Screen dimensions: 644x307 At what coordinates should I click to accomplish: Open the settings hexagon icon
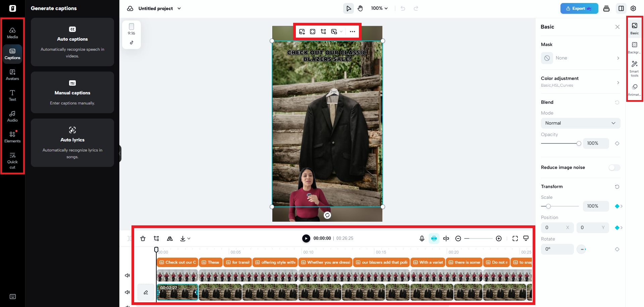coord(633,8)
